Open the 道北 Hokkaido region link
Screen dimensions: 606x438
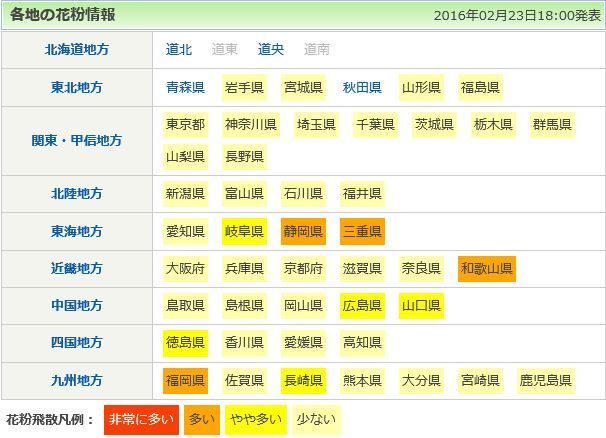[x=179, y=49]
